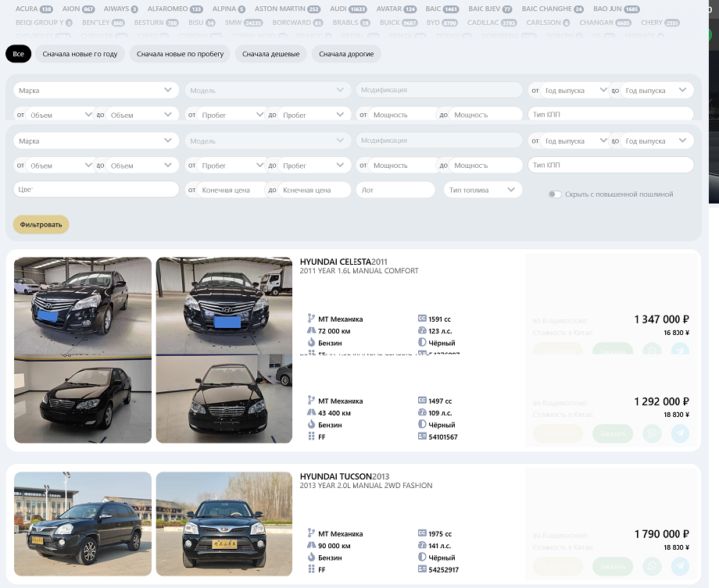Click the engine volume icon beside 1497 cc
The width and height of the screenshot is (719, 588).
422,401
